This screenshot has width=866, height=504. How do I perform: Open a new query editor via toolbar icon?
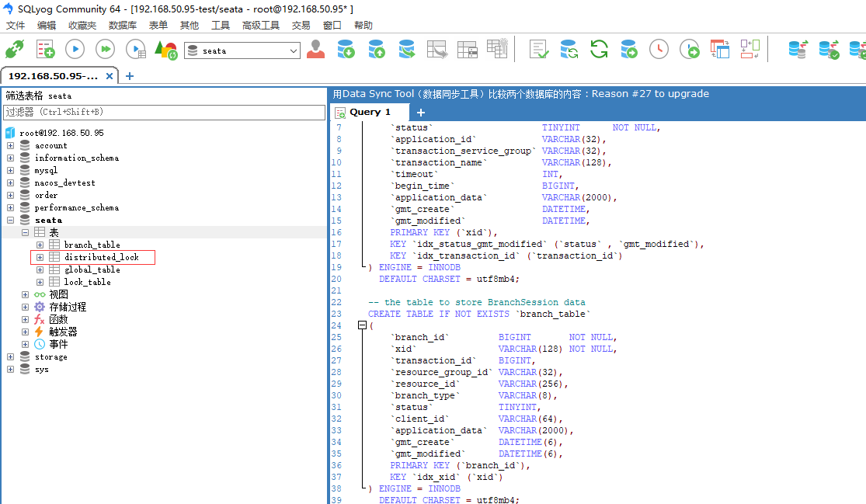pyautogui.click(x=45, y=50)
